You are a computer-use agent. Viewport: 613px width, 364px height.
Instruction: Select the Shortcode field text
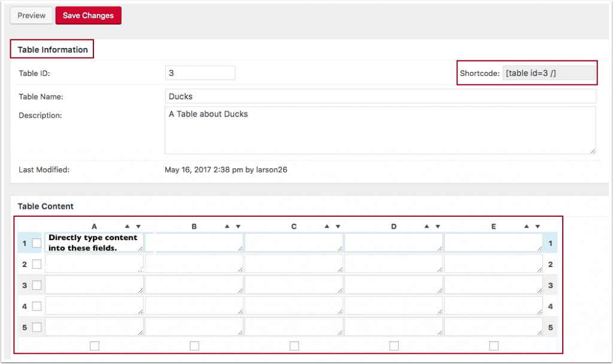pyautogui.click(x=549, y=73)
